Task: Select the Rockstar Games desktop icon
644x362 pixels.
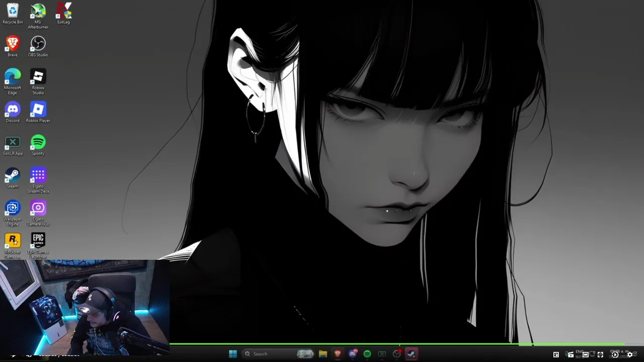Action: (13, 246)
